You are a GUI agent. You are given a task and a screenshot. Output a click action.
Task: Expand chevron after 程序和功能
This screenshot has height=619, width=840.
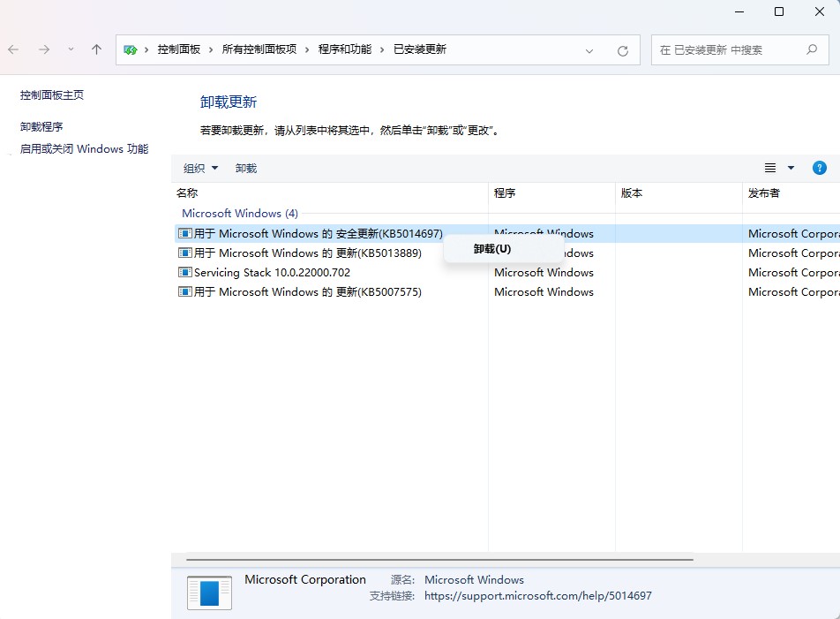(x=383, y=49)
